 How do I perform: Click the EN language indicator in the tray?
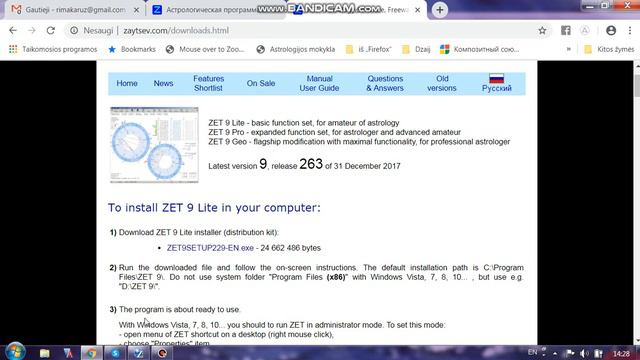tap(533, 352)
